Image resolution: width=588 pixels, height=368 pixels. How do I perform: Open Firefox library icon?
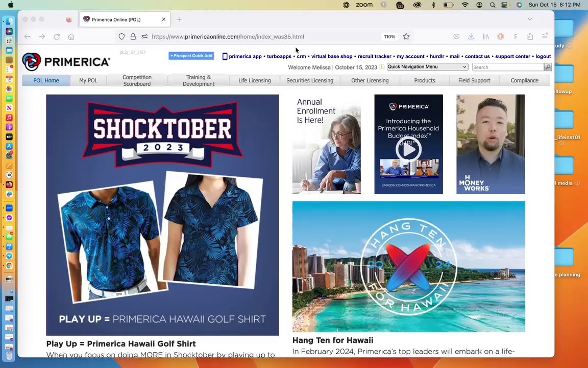[486, 36]
